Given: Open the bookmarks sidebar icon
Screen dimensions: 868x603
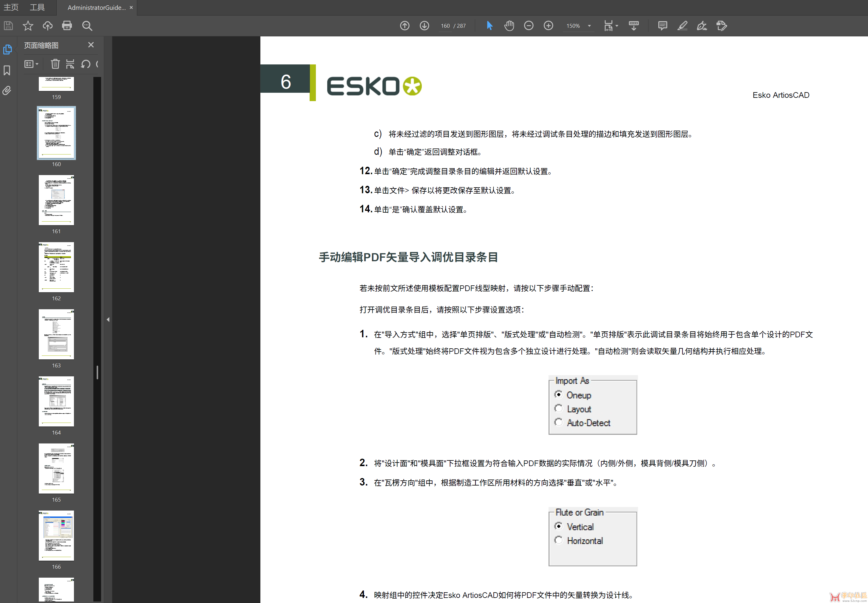Looking at the screenshot, I should pyautogui.click(x=7, y=70).
